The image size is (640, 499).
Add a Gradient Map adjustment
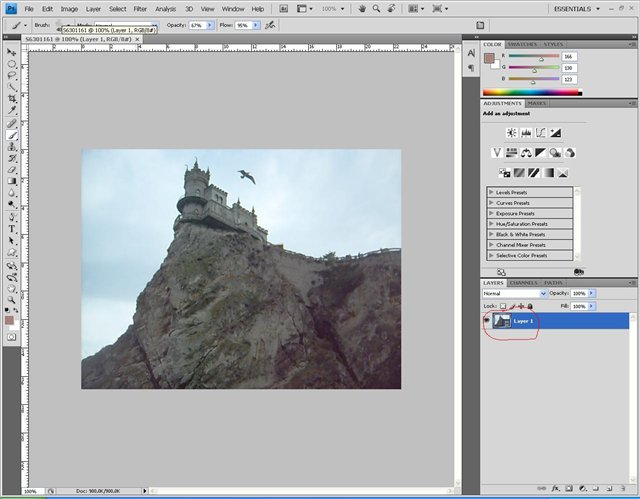548,173
